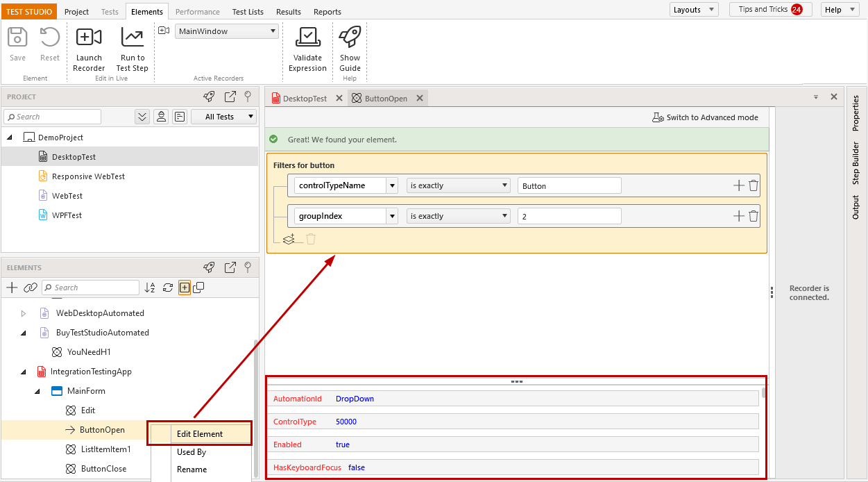Choose Edit Element from the context menu
The image size is (868, 482).
pos(200,434)
